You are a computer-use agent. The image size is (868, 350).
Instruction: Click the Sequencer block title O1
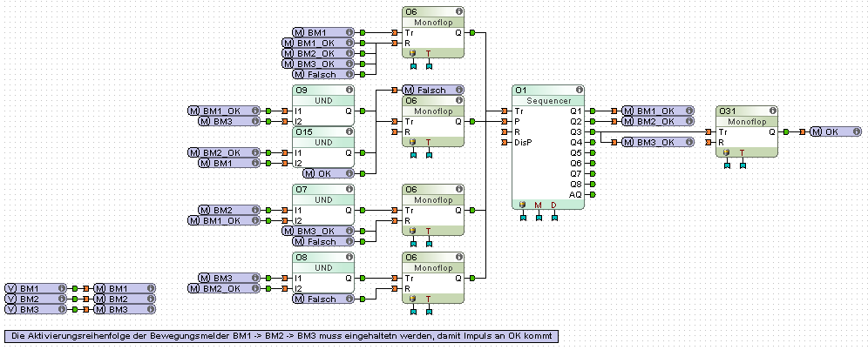523,90
